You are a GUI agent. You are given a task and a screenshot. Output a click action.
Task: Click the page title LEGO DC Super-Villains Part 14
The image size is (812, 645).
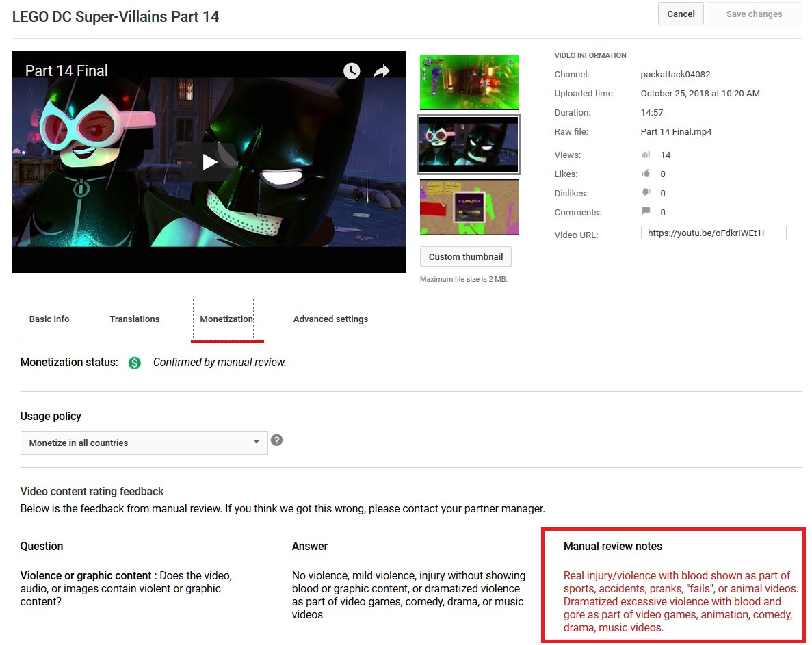click(x=116, y=16)
